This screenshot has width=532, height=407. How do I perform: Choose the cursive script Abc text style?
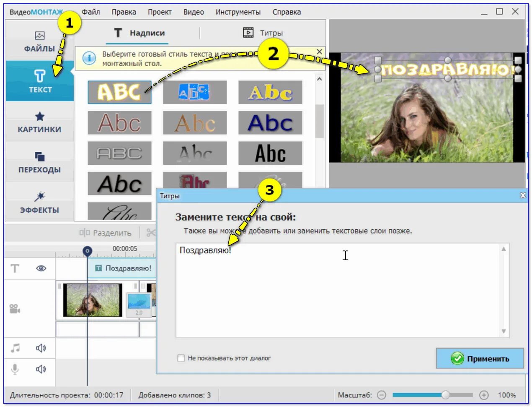coord(119,211)
